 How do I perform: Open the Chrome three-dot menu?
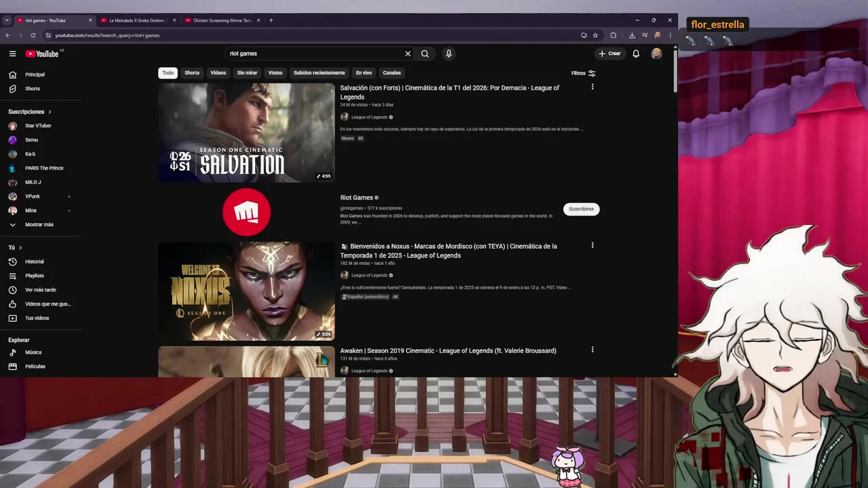[670, 35]
